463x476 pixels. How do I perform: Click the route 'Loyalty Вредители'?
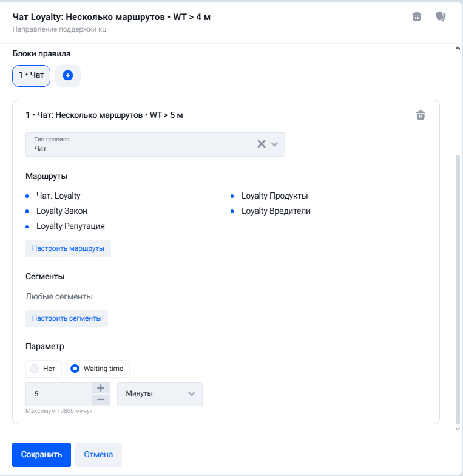tap(275, 211)
